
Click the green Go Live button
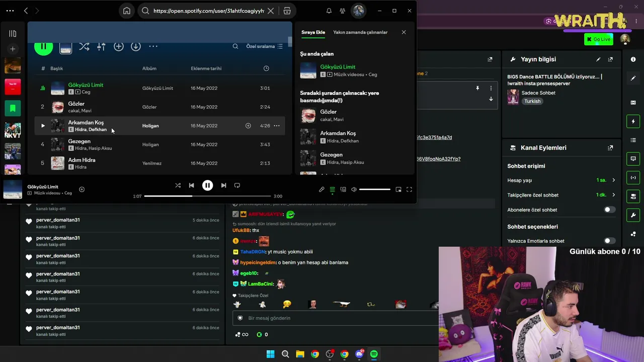click(x=599, y=39)
